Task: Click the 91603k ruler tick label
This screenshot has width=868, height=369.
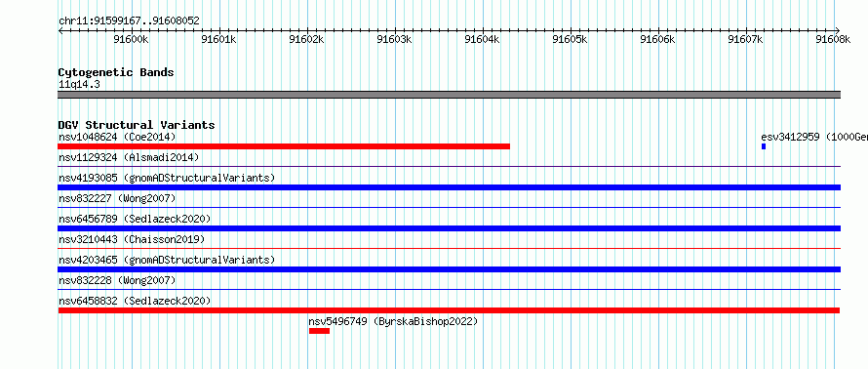Action: click(395, 39)
